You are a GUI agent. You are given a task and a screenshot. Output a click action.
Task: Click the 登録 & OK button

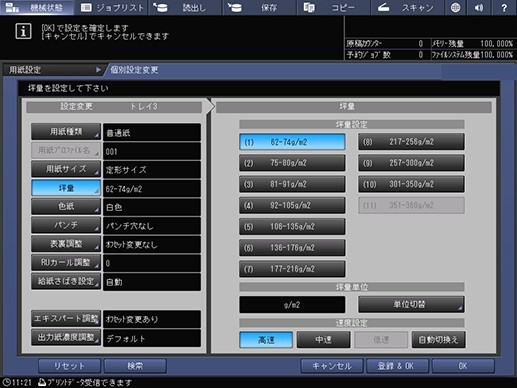[x=397, y=366]
